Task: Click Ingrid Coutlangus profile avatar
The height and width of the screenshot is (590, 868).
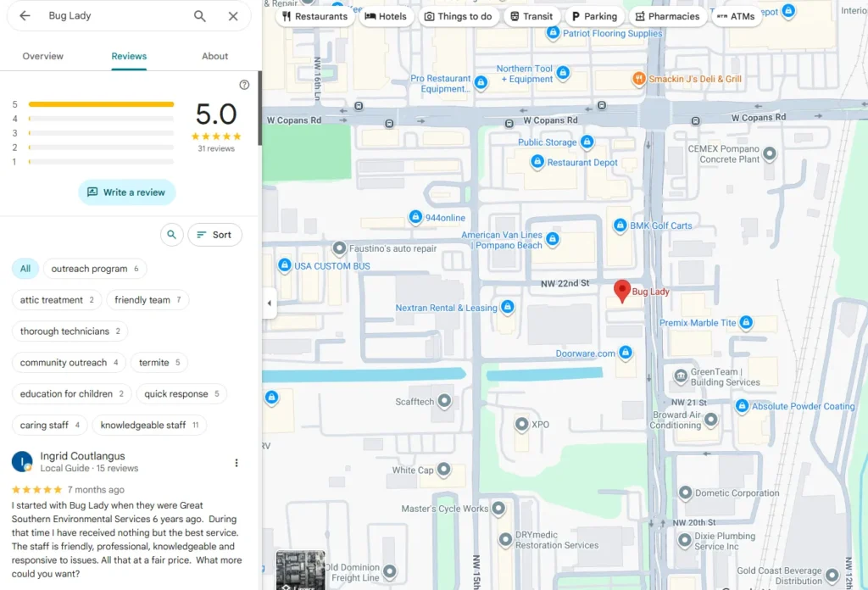Action: pos(22,462)
